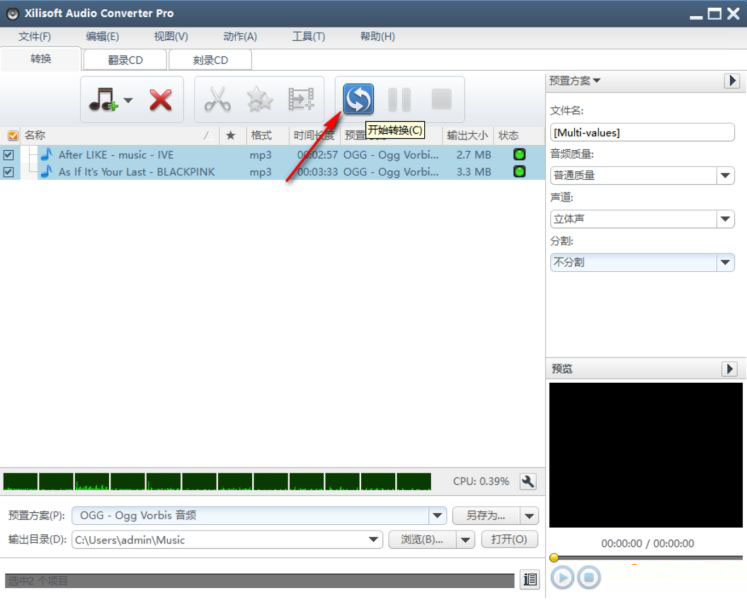The height and width of the screenshot is (600, 747).
Task: Click the CPU: 0.39% readout
Action: [481, 481]
